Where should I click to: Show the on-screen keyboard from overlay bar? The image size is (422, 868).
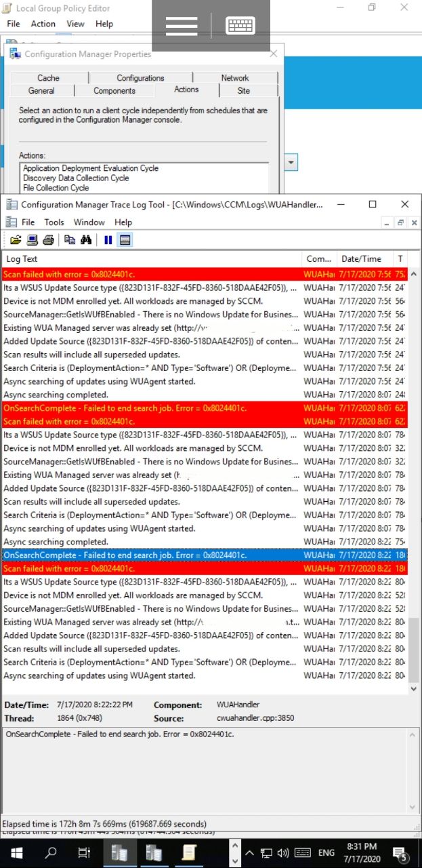[x=240, y=25]
